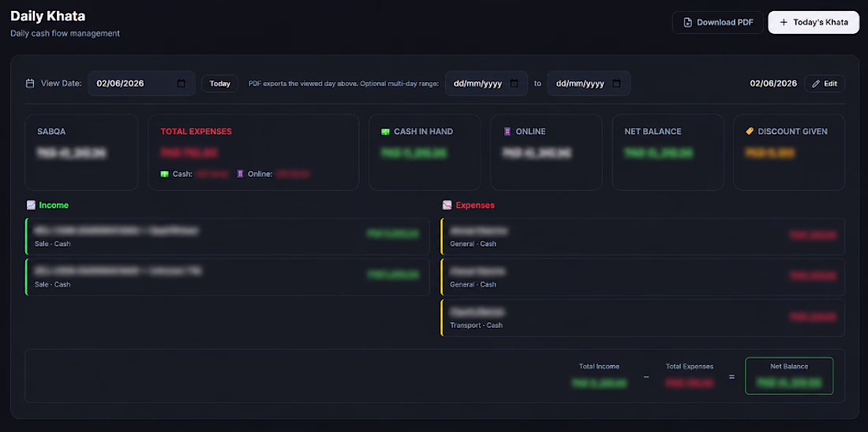Select the Total Expenses card

pos(253,152)
